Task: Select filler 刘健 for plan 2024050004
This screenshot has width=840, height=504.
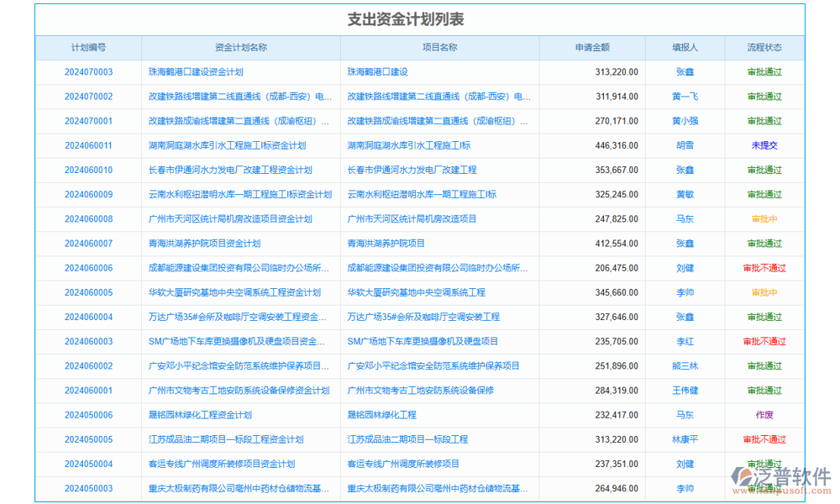Action: pos(685,463)
